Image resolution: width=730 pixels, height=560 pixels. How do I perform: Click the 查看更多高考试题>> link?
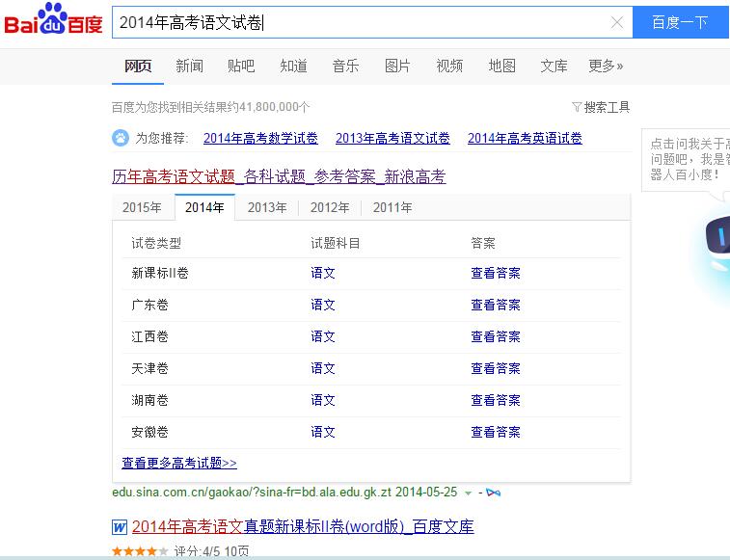click(x=178, y=463)
